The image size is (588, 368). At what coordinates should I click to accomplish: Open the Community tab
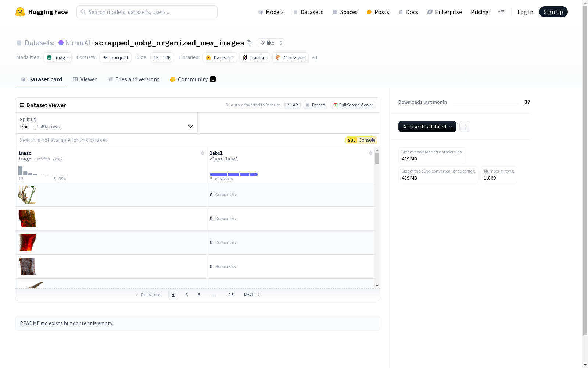pyautogui.click(x=193, y=79)
